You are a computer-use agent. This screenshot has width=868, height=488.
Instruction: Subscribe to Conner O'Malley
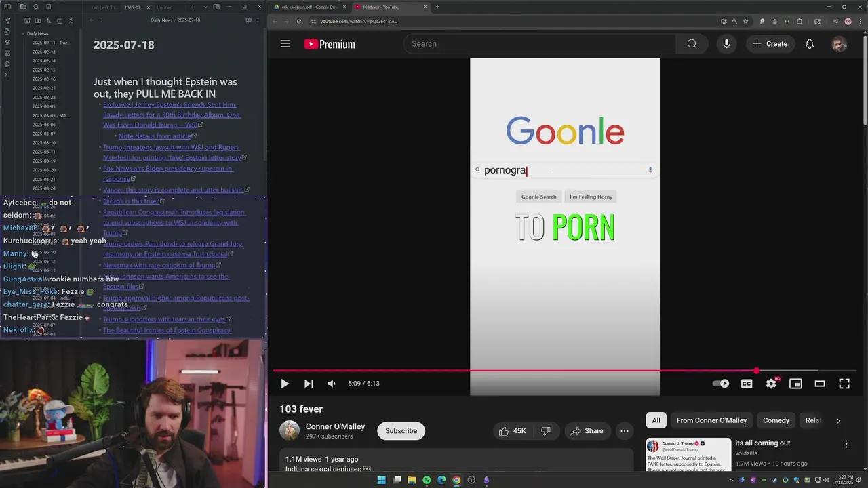pos(401,431)
